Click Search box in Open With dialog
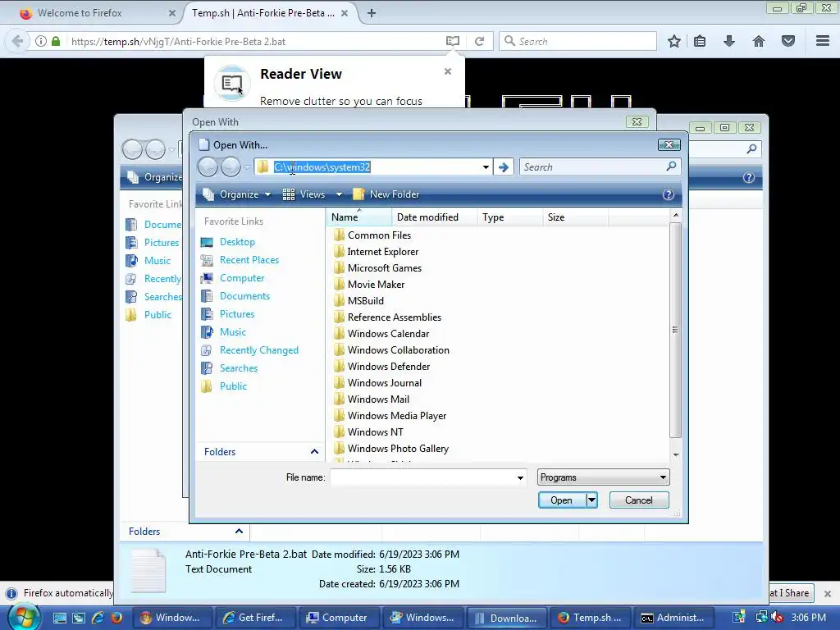Screen dimensions: 840x630 tap(600, 167)
